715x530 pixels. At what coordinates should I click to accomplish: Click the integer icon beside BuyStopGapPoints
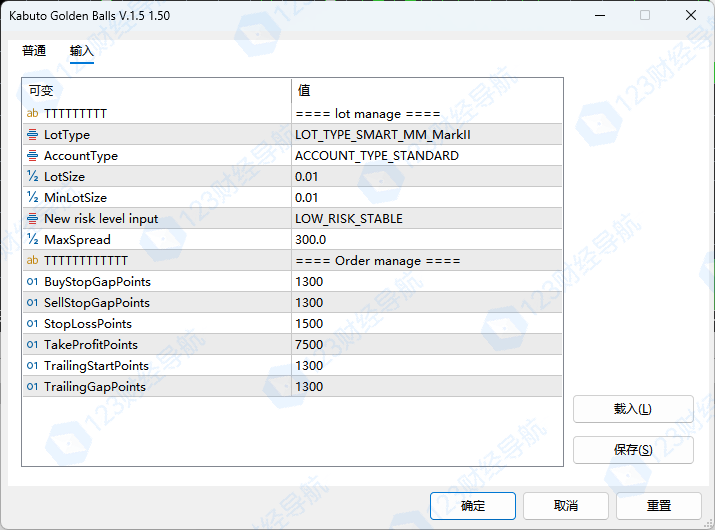[x=32, y=281]
